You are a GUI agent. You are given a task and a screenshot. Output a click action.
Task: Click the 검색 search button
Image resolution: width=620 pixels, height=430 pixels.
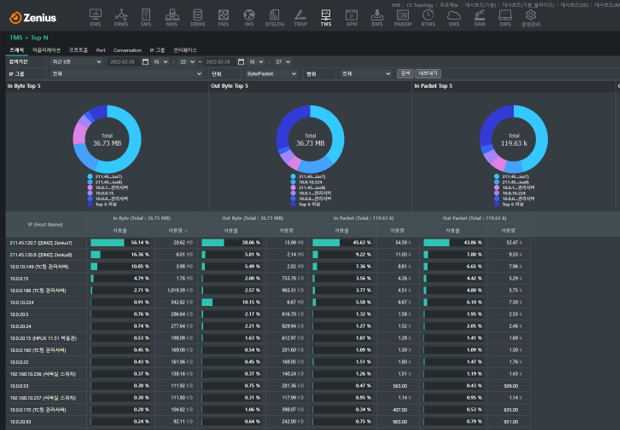click(405, 73)
